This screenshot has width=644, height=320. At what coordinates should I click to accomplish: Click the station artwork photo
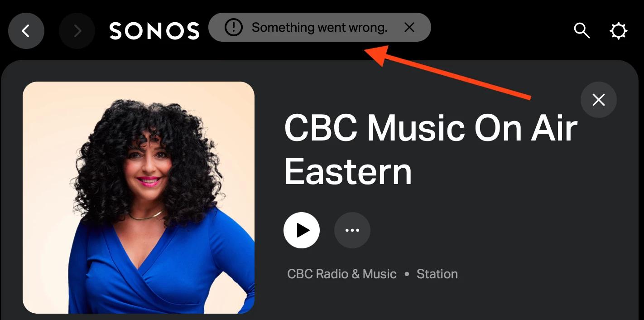point(139,198)
